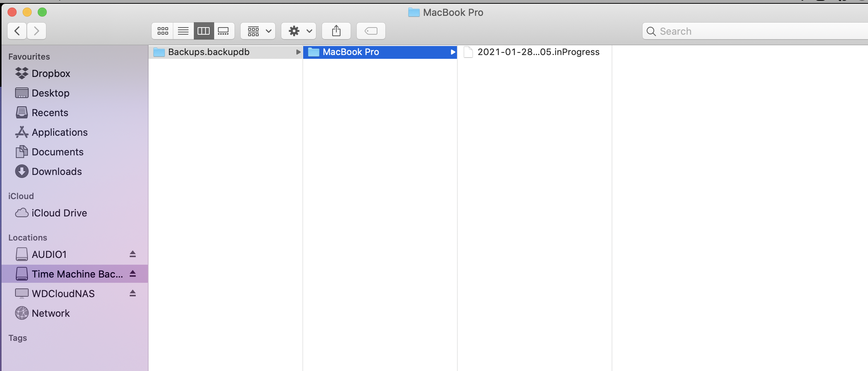
Task: Click the MacBook Pro title folder icon
Action: coord(414,12)
